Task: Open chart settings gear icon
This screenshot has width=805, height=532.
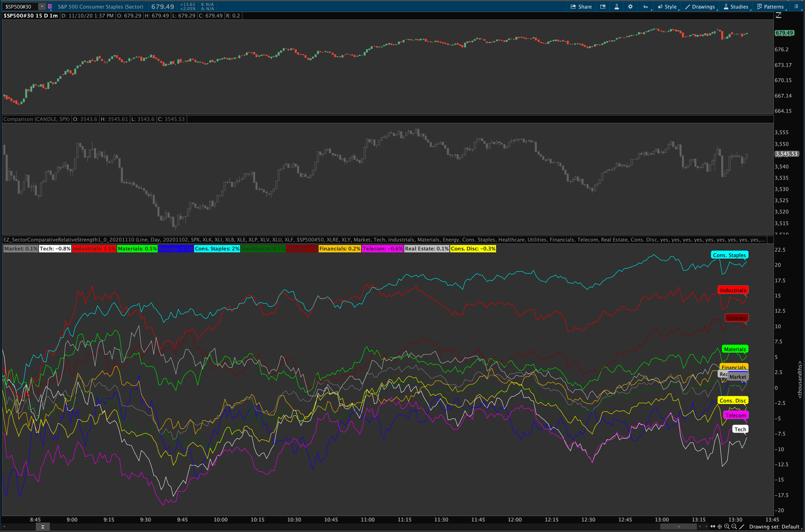Action: [630, 6]
